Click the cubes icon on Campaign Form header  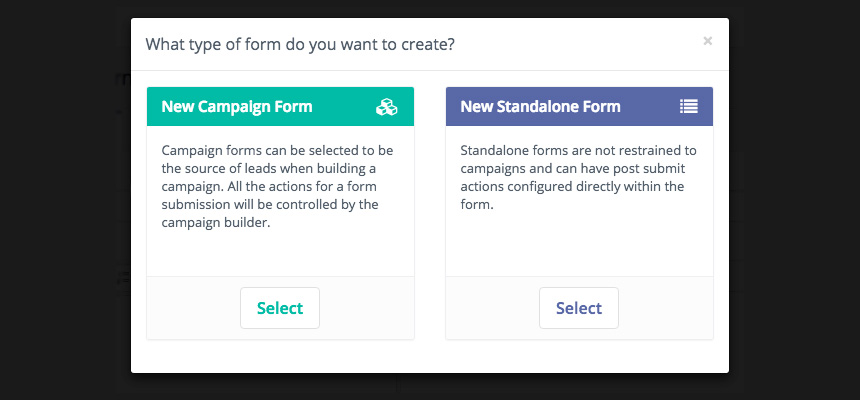[387, 106]
